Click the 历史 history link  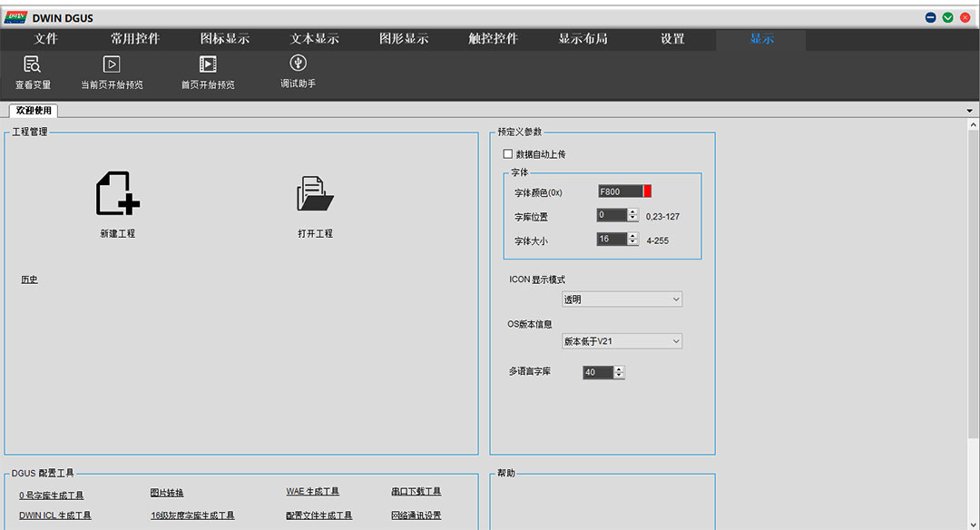tap(29, 280)
